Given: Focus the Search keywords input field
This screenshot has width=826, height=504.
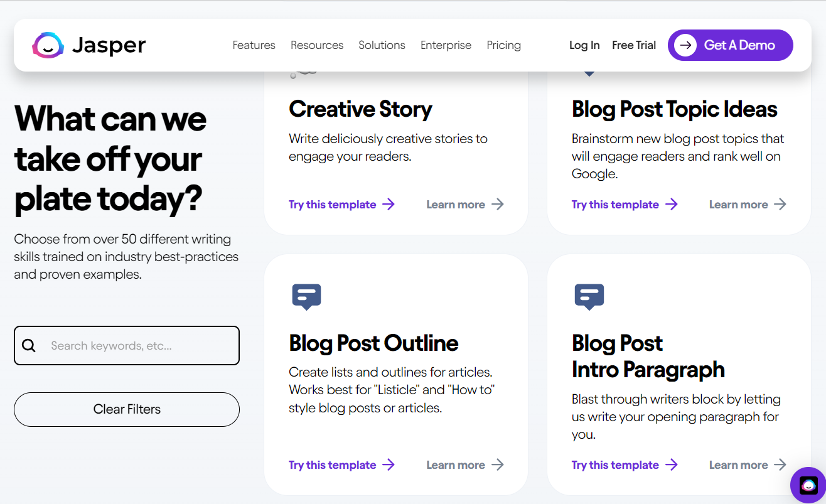Looking at the screenshot, I should pos(138,346).
